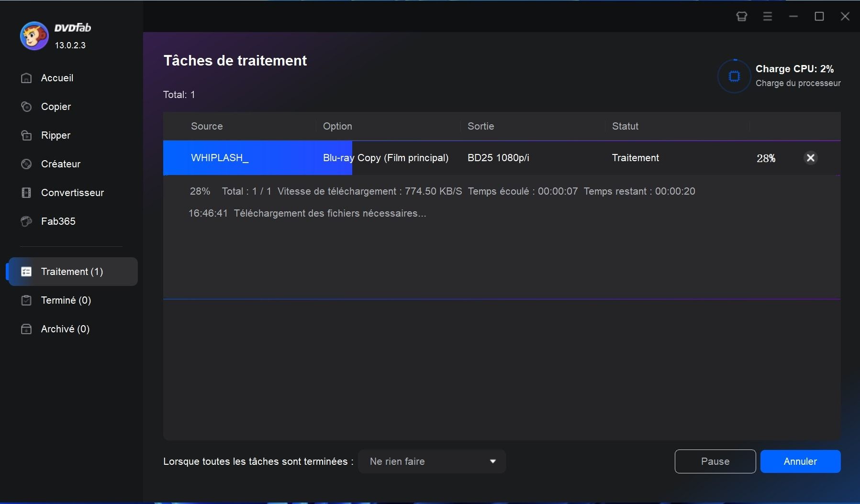Screen dimensions: 860x504
Task: Click the 'Charge CPU: 2%' label
Action: (794, 69)
